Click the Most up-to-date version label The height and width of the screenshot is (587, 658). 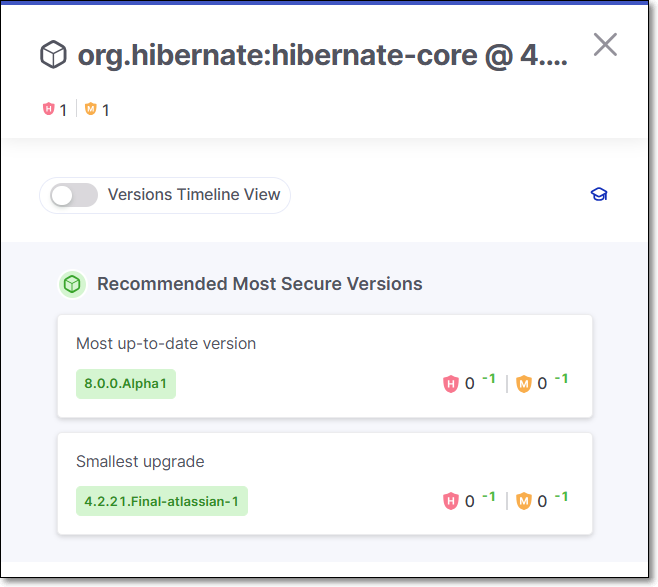point(166,344)
